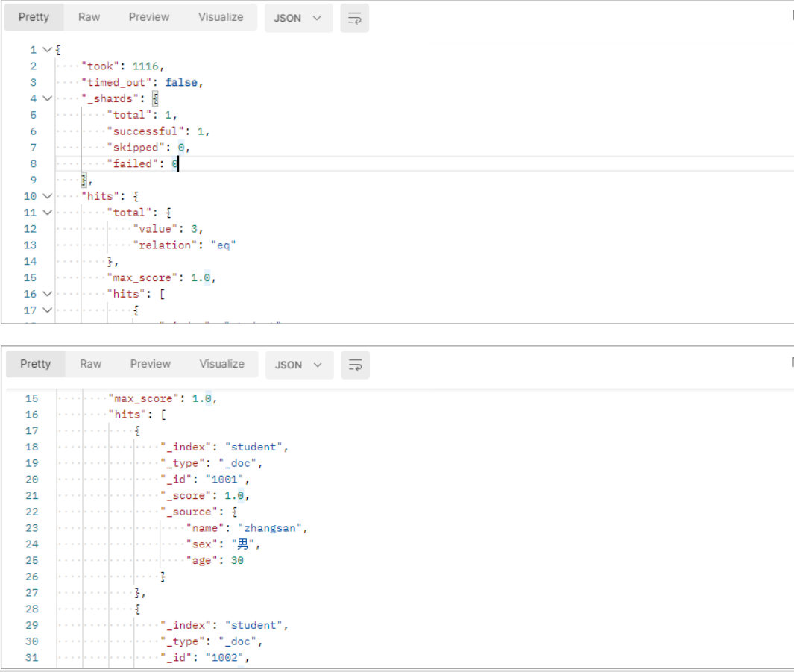Click the "skipped": 0 line
This screenshot has height=672, width=794.
[148, 148]
